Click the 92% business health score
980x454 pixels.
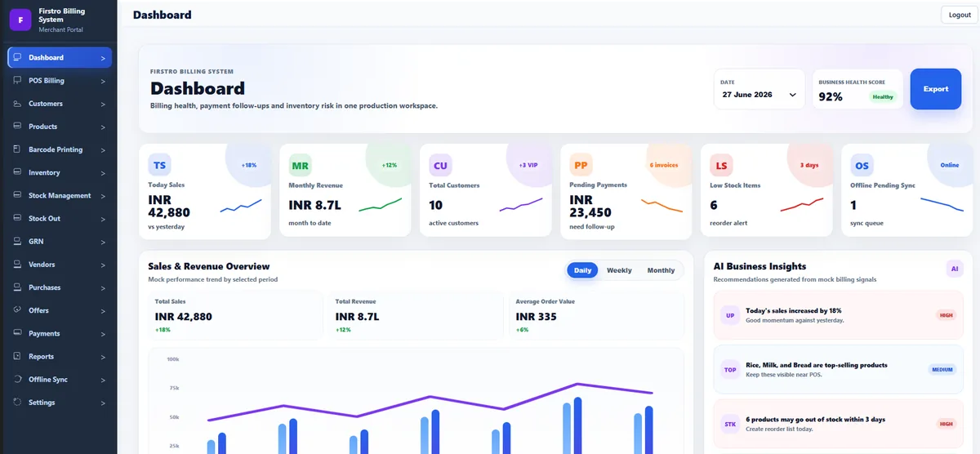tap(831, 96)
